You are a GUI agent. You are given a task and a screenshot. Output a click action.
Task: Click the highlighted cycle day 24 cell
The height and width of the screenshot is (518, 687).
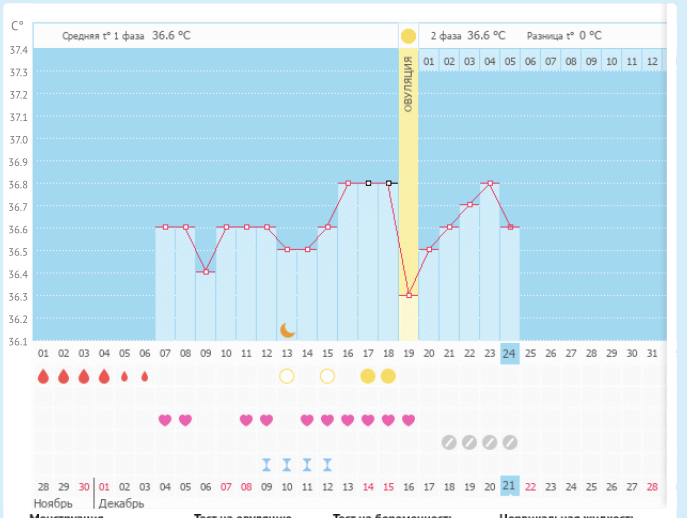tap(510, 353)
